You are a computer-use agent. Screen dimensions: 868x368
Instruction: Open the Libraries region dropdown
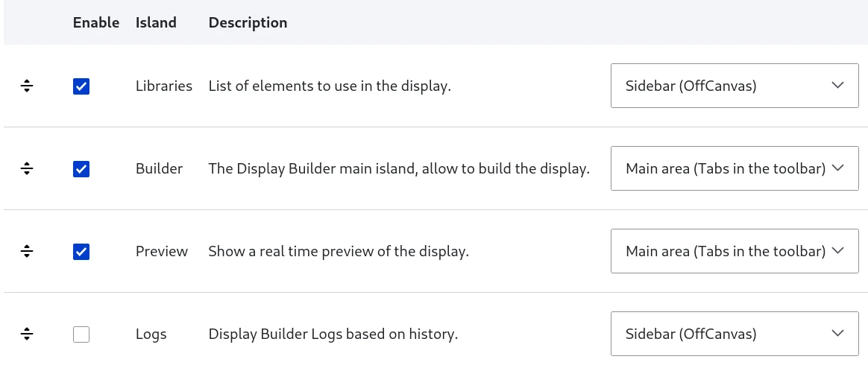pos(735,85)
